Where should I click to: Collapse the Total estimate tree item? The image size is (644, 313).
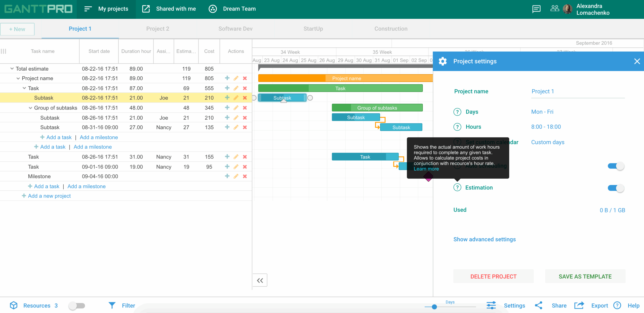[x=12, y=68]
